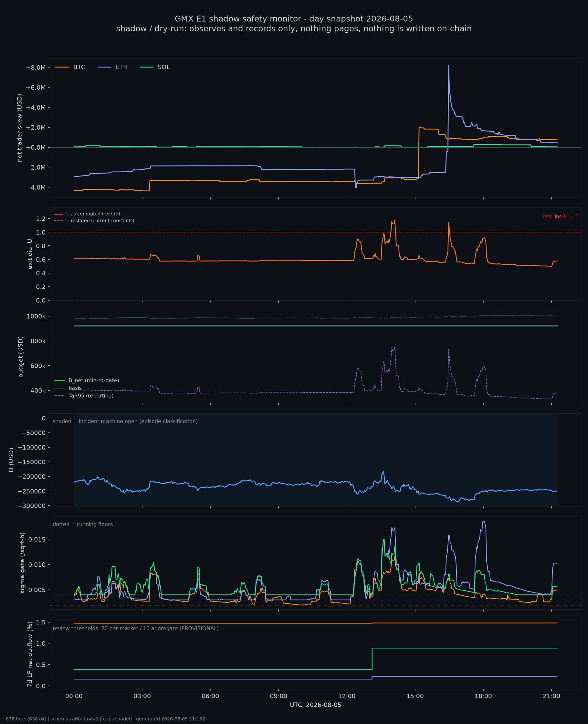Click the 'exit dial U' axis label
Image resolution: width=588 pixels, height=724 pixels.
coord(30,254)
